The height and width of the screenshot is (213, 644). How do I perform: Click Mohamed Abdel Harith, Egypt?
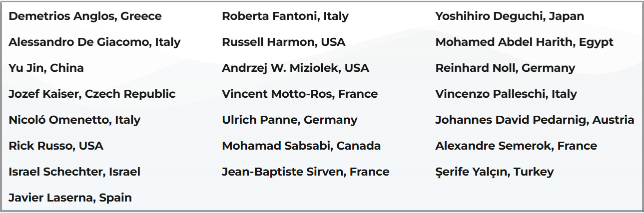point(524,42)
